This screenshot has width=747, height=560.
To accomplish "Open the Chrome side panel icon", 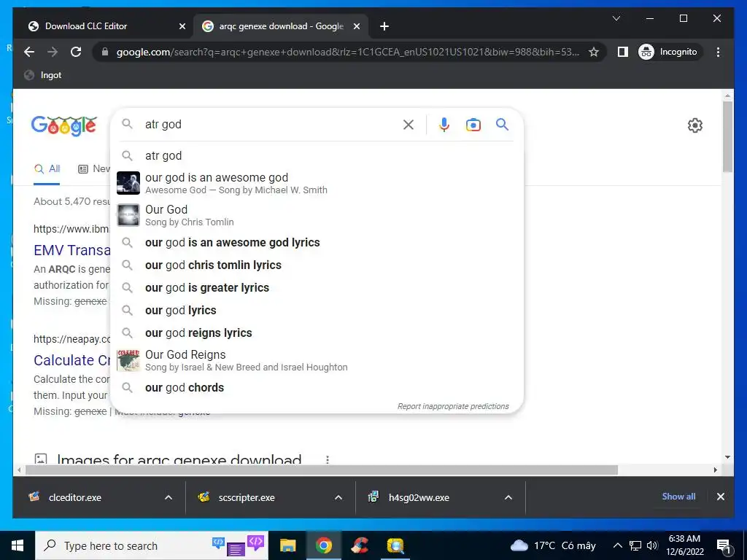I will tap(623, 52).
